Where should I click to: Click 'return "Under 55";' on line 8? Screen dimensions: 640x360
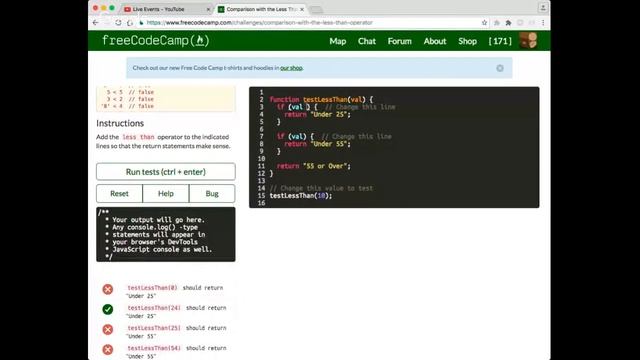point(317,144)
